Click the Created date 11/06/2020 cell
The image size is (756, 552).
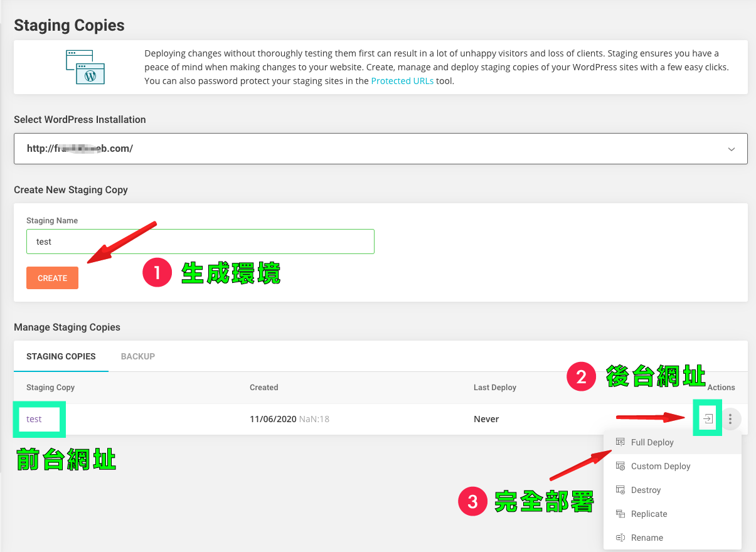tap(289, 419)
